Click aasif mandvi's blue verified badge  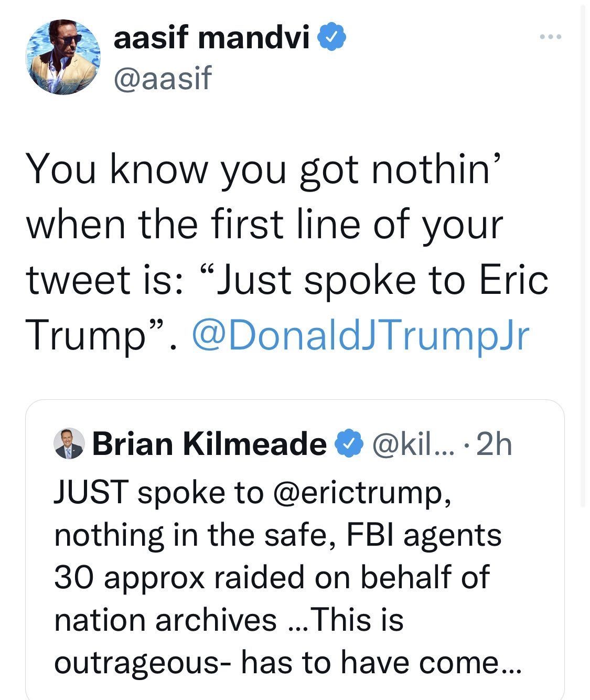[x=332, y=38]
